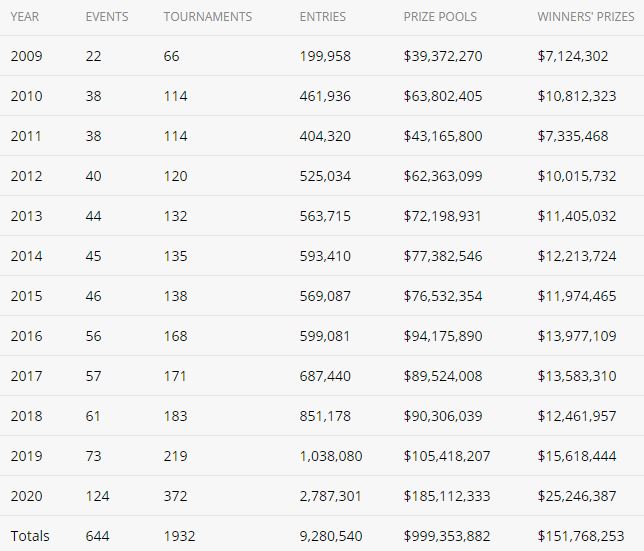Click total prize pools $999,353,882
This screenshot has height=551, width=644.
447,536
